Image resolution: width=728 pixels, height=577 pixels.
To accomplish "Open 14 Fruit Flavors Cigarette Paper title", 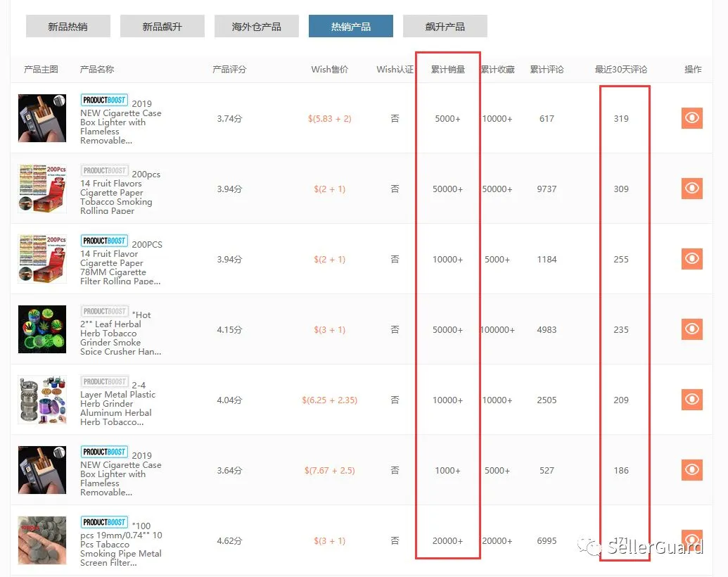I will [120, 192].
